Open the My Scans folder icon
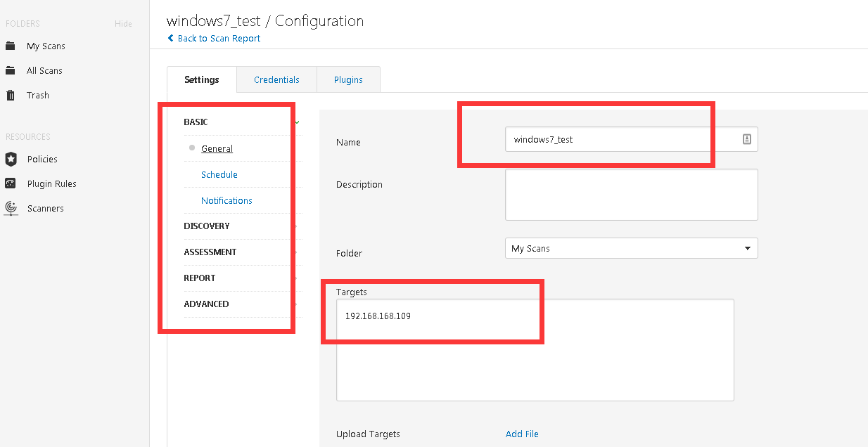Screen dimensions: 868x447 [11, 46]
